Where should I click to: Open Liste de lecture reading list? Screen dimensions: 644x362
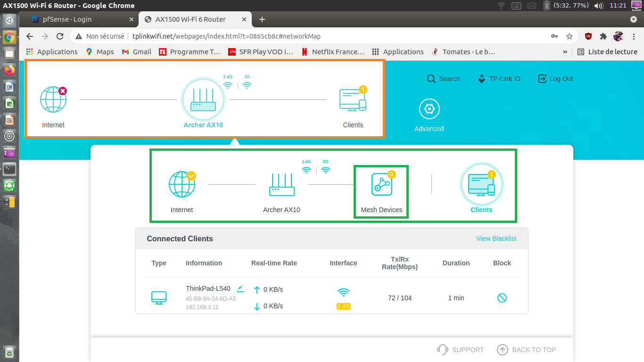[x=607, y=52]
